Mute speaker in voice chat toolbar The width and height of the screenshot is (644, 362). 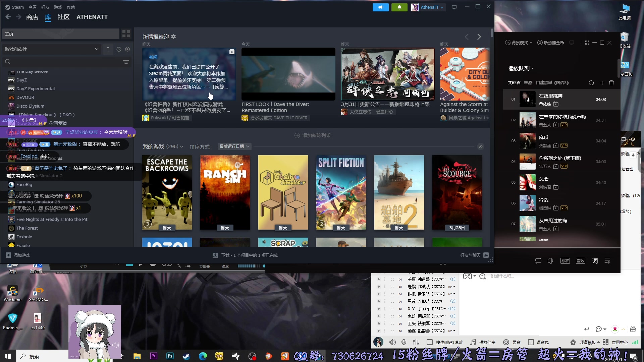[x=392, y=342]
